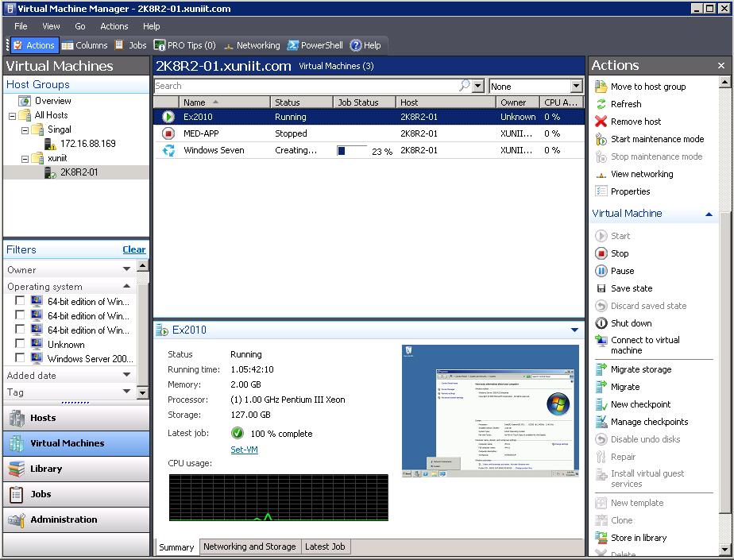Collapse the xuniit host group node

point(25,159)
